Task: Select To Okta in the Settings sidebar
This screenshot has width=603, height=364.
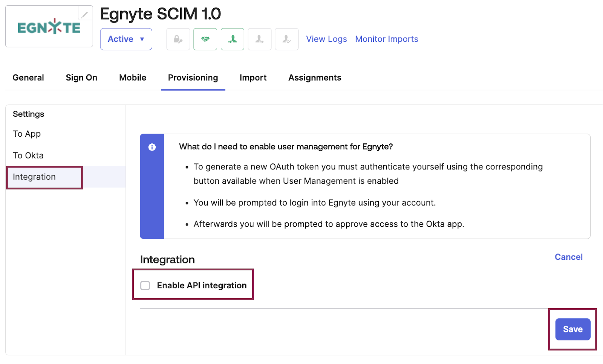Action: (x=28, y=155)
